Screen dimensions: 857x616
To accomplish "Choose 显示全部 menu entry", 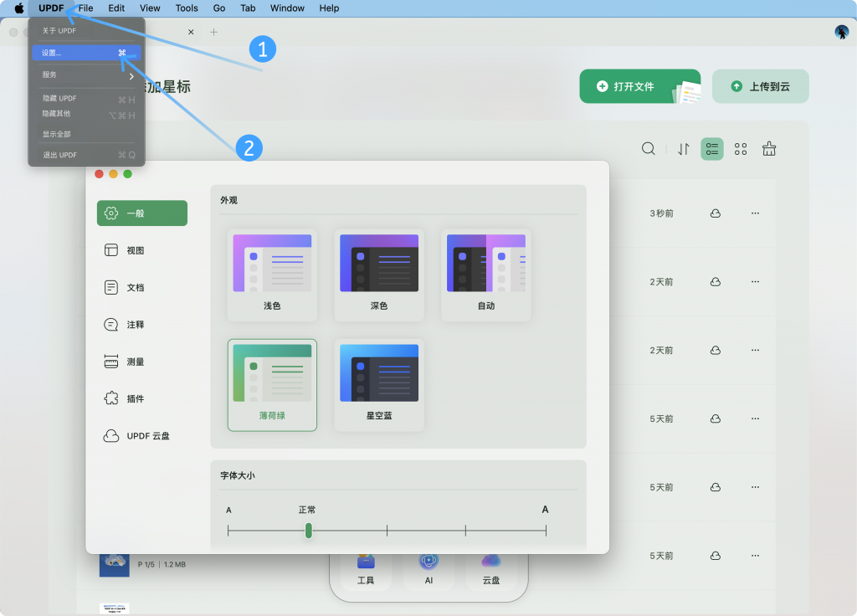I will tap(86, 134).
